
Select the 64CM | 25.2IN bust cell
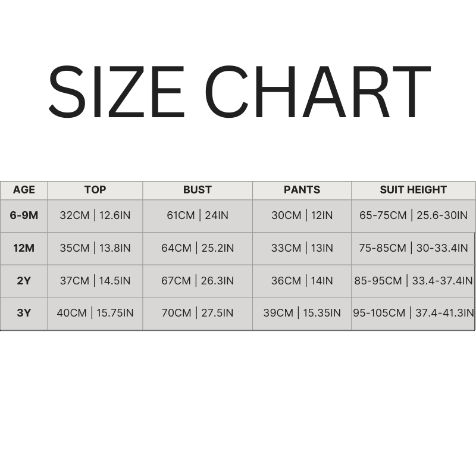pos(198,248)
